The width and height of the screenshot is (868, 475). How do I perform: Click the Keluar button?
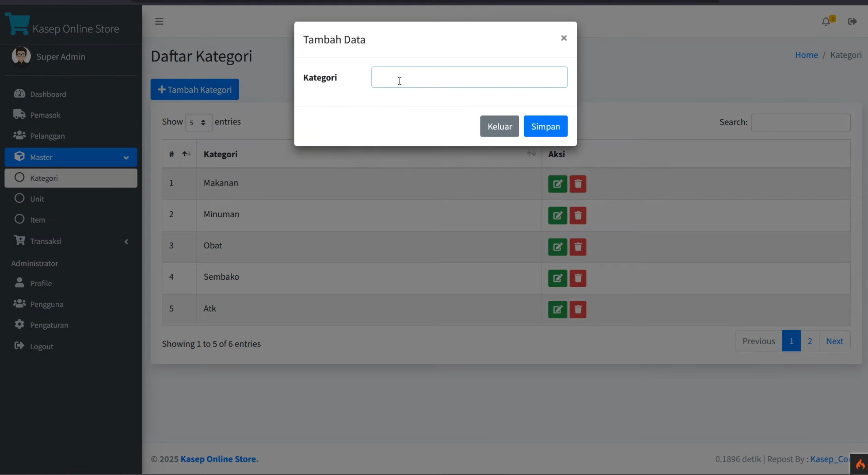(500, 126)
